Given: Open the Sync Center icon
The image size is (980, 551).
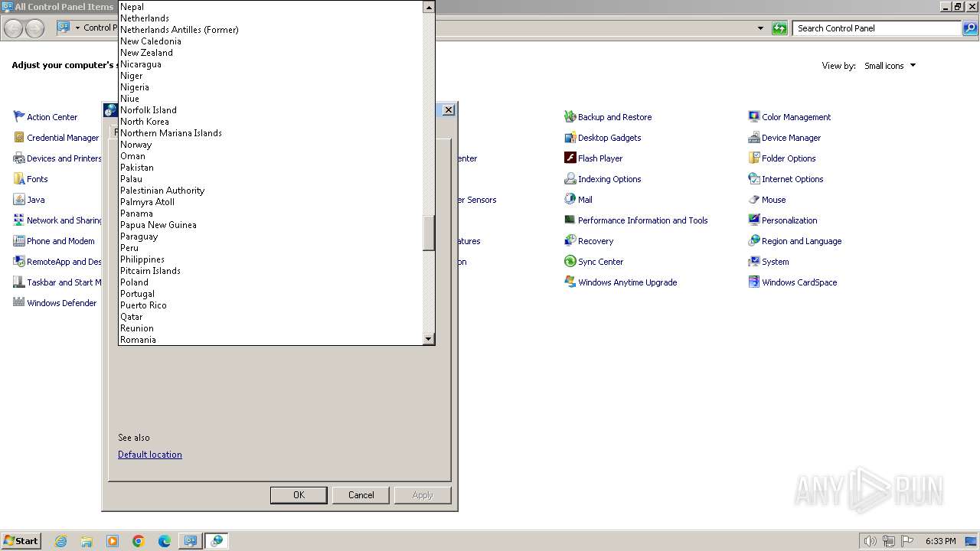Looking at the screenshot, I should pos(570,262).
